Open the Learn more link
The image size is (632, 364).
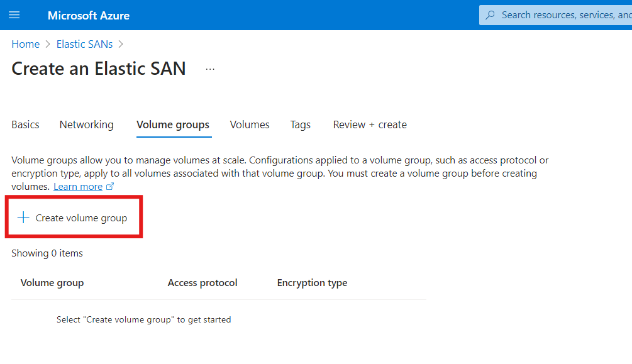(x=78, y=187)
